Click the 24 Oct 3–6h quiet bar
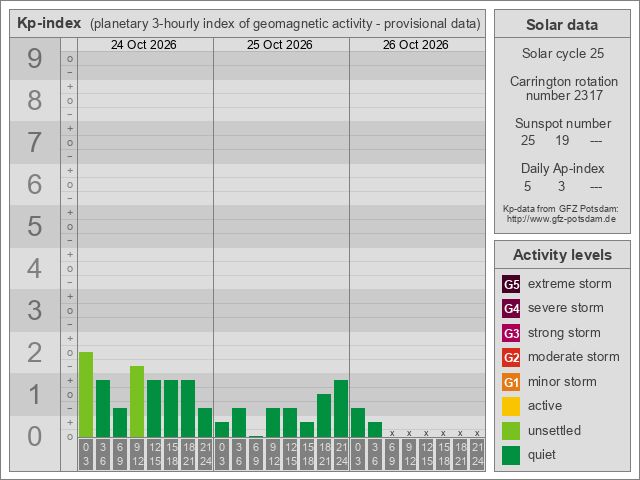Viewport: 640px width, 480px height. [103, 408]
